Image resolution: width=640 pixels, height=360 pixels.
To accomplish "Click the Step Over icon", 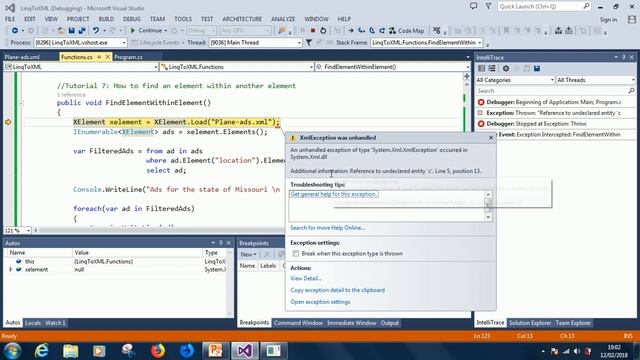I will point(372,31).
